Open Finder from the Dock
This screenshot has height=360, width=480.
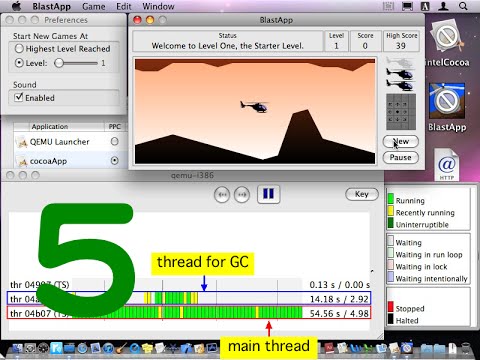click(x=17, y=348)
